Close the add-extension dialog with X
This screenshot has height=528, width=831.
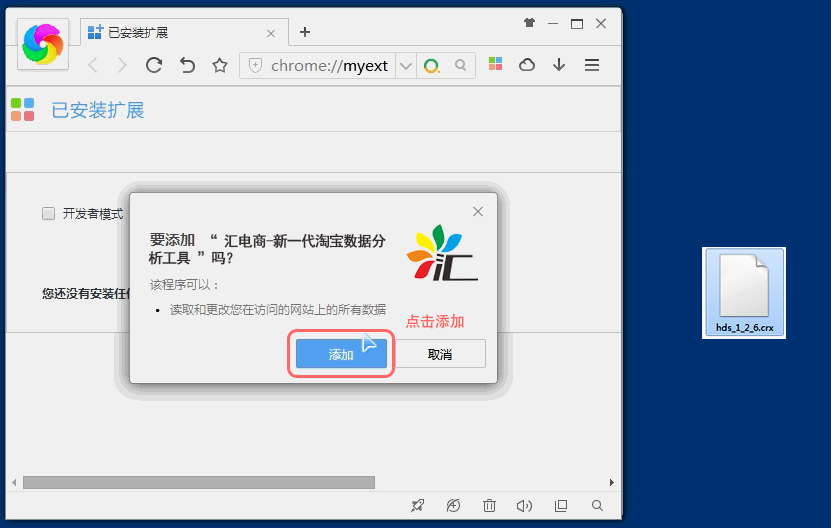click(478, 212)
